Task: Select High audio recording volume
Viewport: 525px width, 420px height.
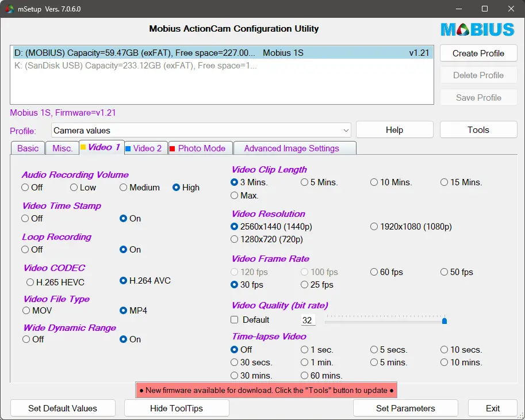Action: (x=186, y=188)
